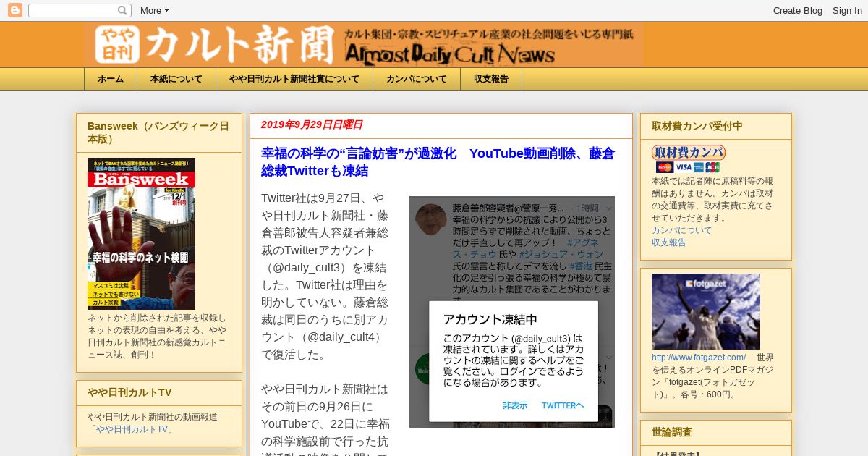Open the 収支報告 tab

[491, 79]
